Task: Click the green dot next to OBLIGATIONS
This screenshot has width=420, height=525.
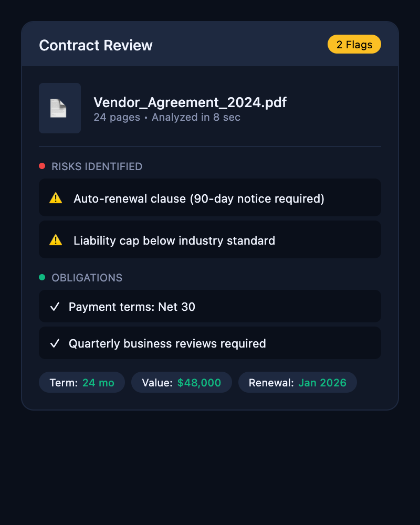Action: click(43, 277)
